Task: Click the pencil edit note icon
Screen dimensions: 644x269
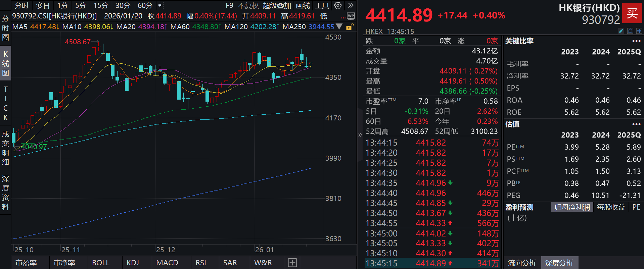Action: click(621, 31)
